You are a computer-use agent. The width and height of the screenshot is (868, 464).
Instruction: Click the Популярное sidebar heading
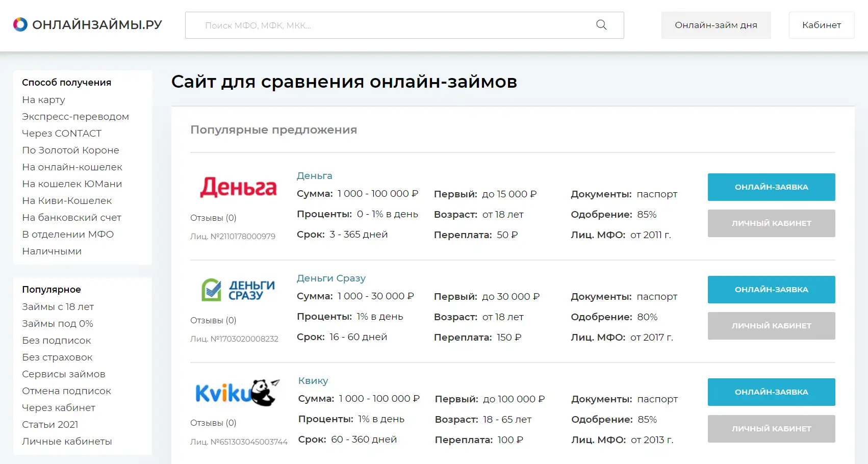tap(52, 290)
